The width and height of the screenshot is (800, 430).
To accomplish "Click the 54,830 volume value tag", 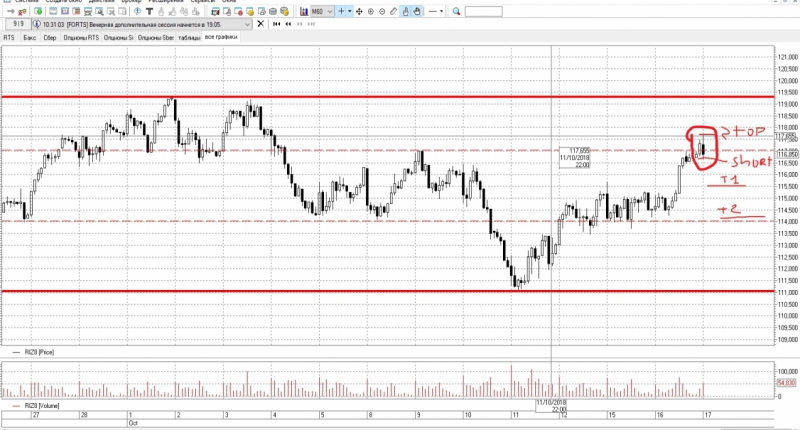I will [x=786, y=383].
